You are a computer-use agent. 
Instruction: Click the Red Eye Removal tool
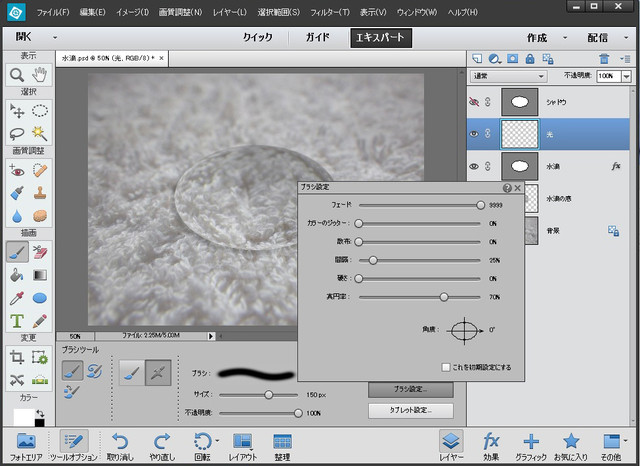(17, 170)
